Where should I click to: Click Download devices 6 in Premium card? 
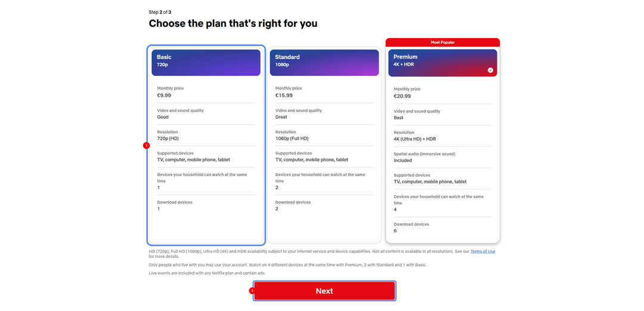[x=442, y=227]
